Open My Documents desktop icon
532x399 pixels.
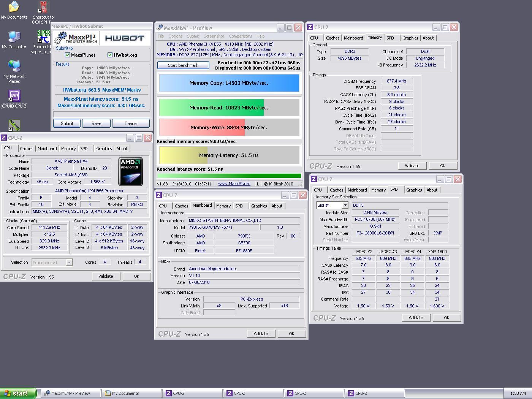[14, 10]
